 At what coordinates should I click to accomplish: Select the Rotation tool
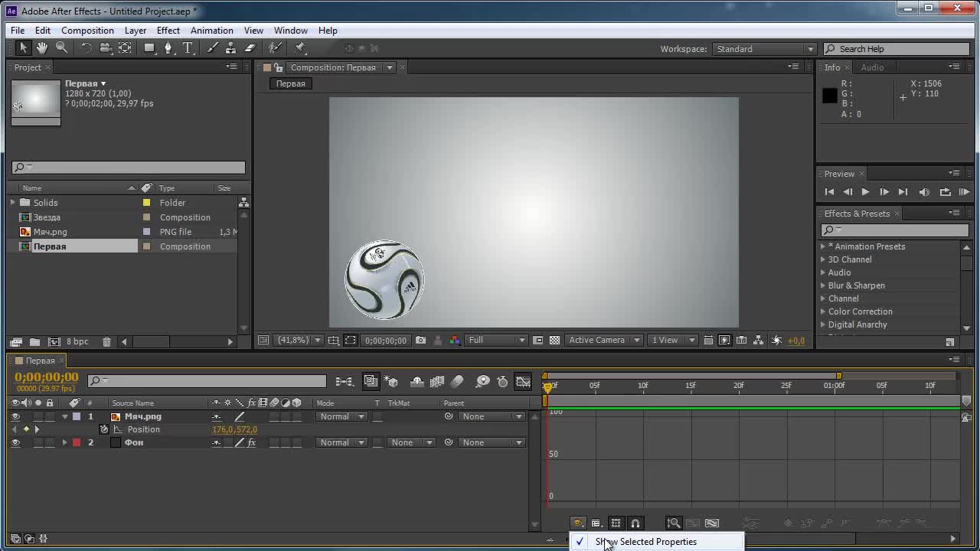coord(86,48)
